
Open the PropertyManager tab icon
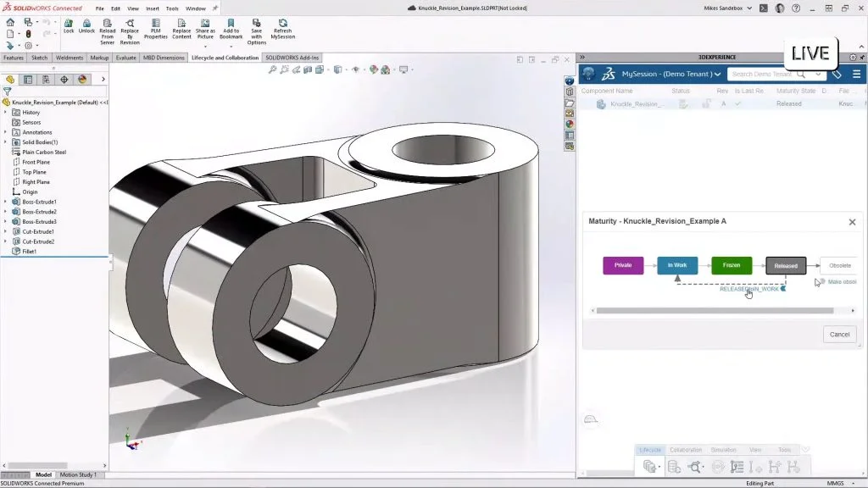(x=28, y=80)
